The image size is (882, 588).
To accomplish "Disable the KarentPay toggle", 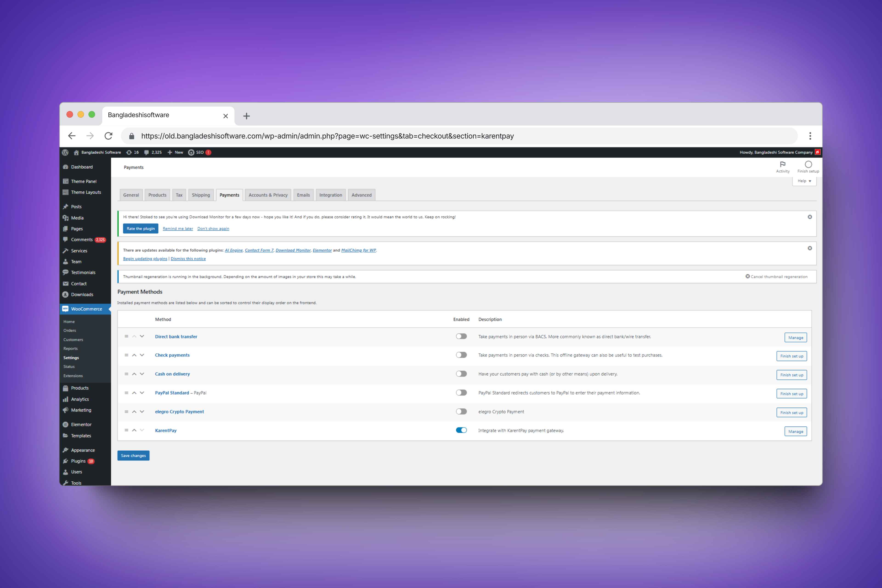I will pos(461,430).
